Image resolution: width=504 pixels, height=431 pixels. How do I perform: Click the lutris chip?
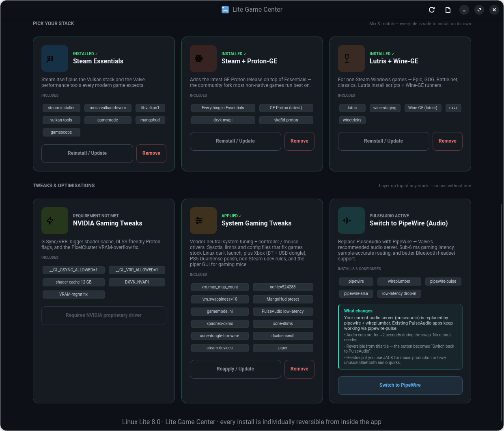point(352,108)
